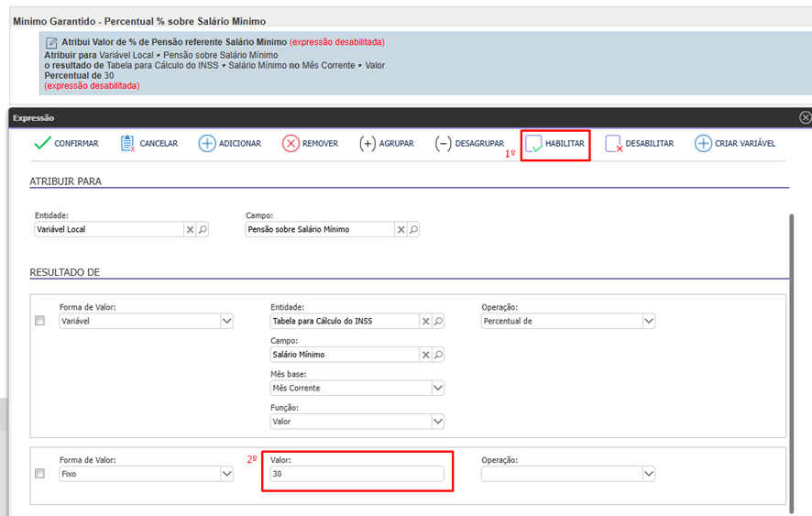Viewport: 812px width, 516px height.
Task: Click the Agrupar (+) icon
Action: [x=368, y=144]
